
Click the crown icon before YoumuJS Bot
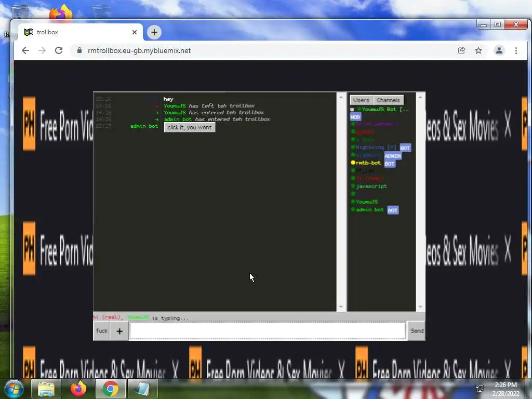click(352, 109)
